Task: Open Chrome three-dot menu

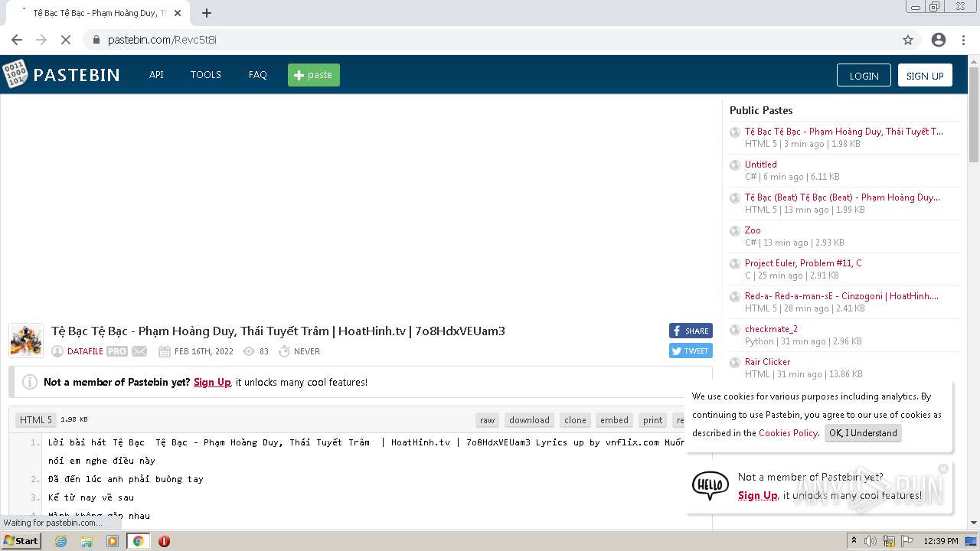Action: tap(963, 40)
